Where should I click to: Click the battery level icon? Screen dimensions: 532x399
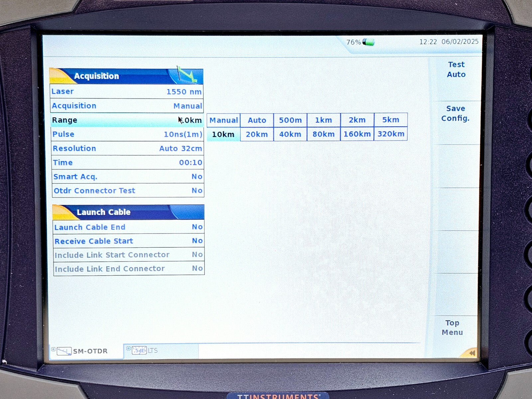(368, 42)
